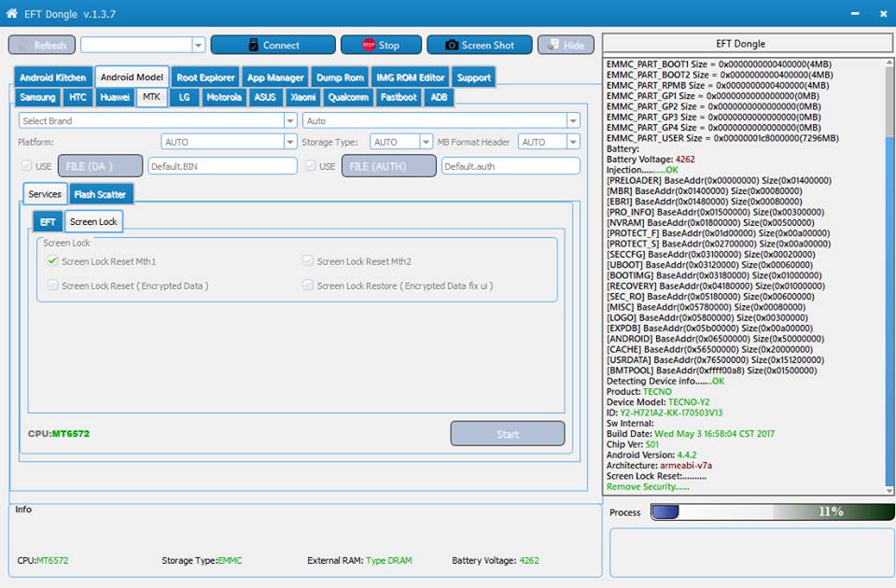Open the App Manager tab
This screenshot has width=896, height=588.
[275, 77]
